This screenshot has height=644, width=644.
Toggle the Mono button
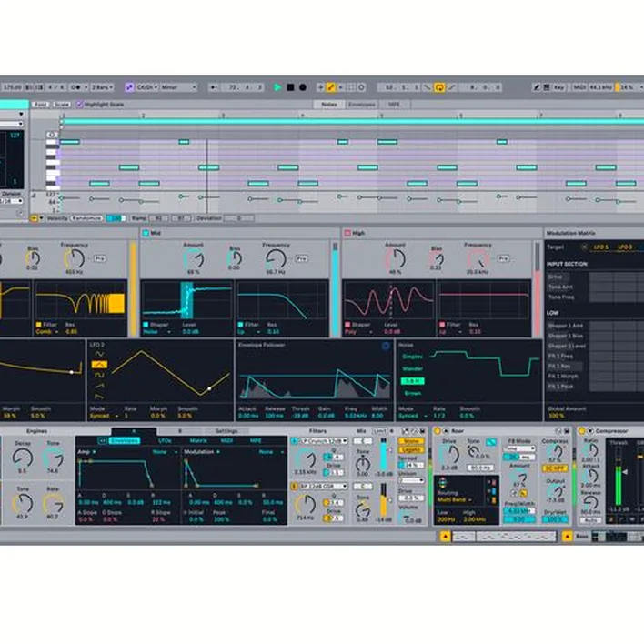pyautogui.click(x=411, y=441)
